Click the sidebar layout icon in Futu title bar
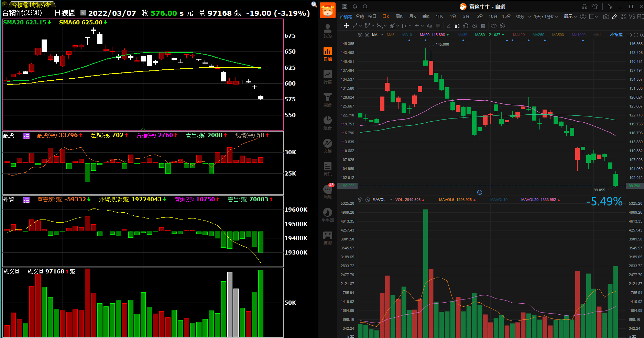Screen dimensions: 644x338 [345, 7]
